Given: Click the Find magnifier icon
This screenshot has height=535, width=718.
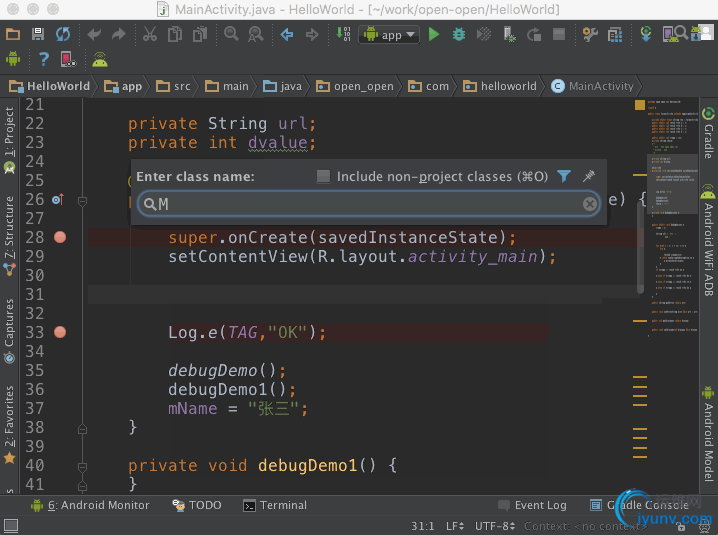Looking at the screenshot, I should point(231,34).
